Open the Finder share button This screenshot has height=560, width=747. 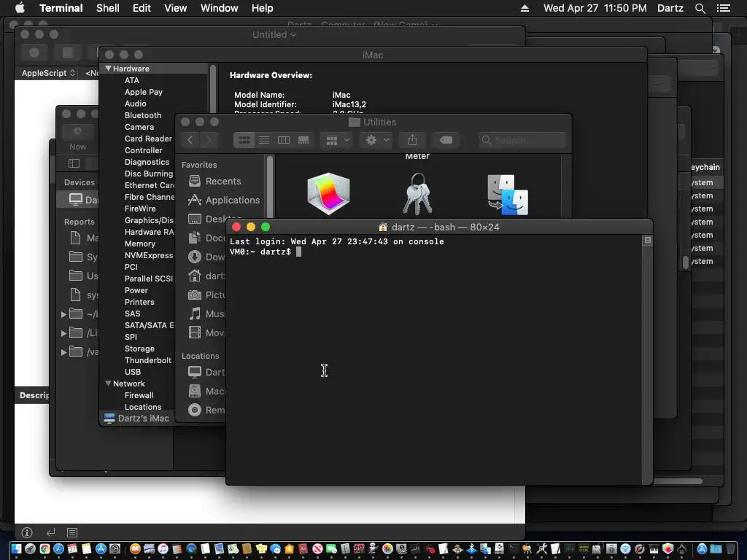413,140
